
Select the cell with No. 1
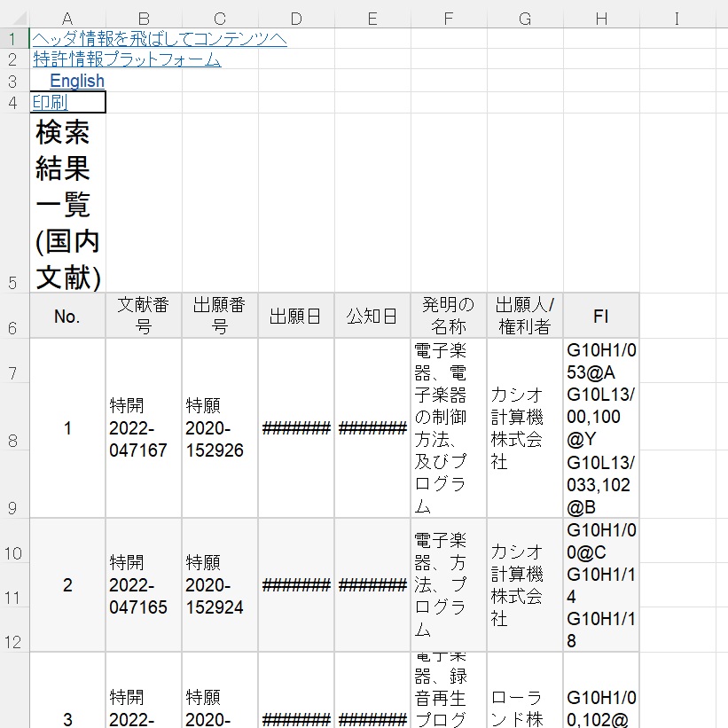click(67, 428)
